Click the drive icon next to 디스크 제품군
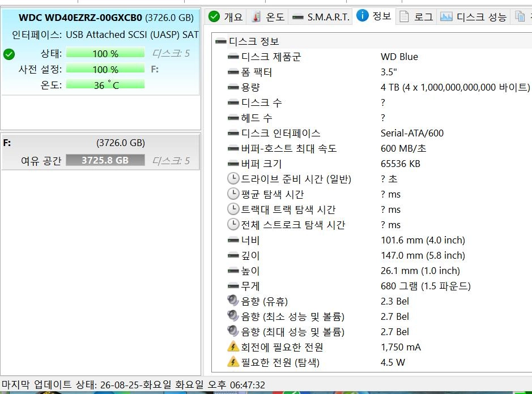 click(233, 57)
